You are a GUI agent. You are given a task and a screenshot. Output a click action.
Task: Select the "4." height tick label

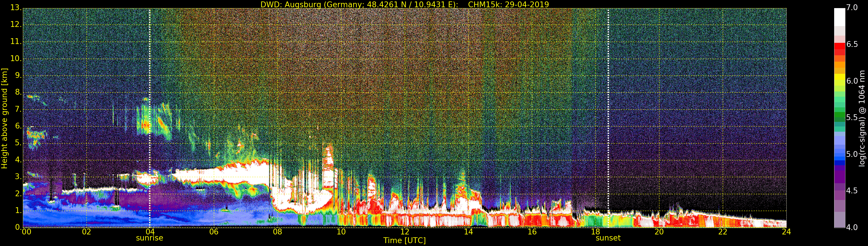[18, 160]
